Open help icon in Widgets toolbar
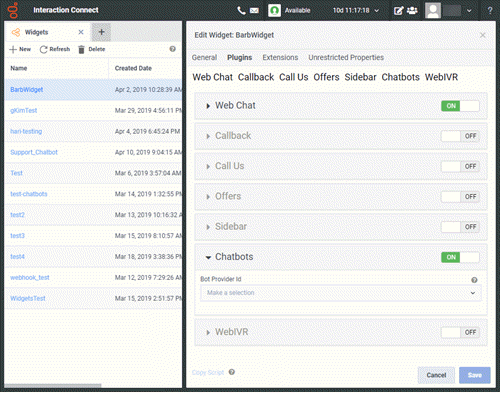500x393 pixels. [172, 49]
